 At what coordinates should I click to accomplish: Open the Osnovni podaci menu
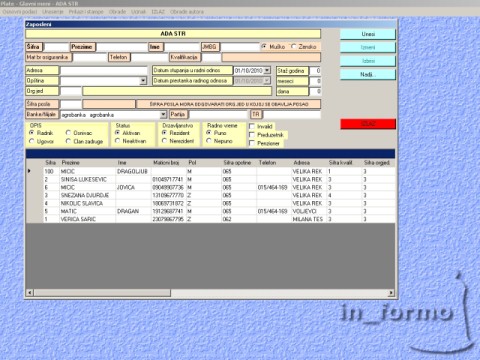click(x=20, y=12)
